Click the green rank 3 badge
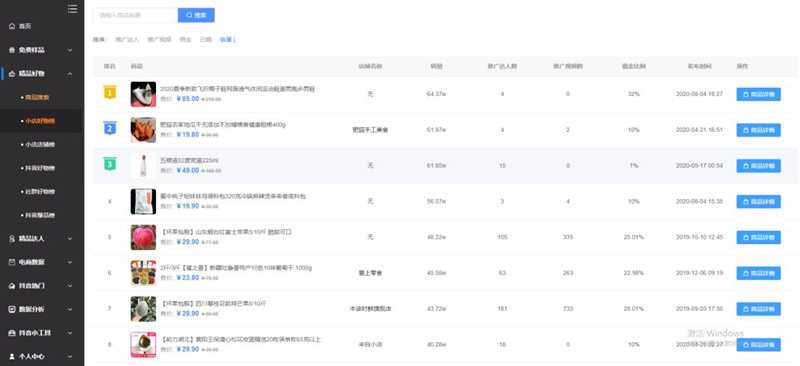 [x=110, y=164]
